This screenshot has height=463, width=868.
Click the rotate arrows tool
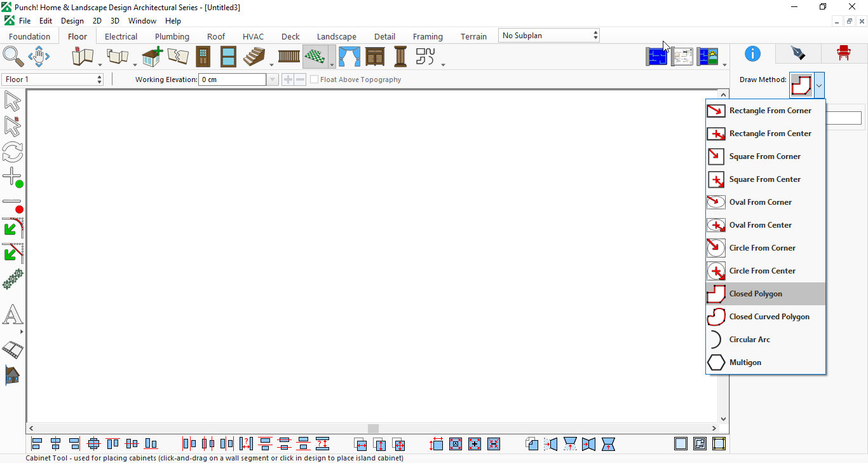pos(13,152)
